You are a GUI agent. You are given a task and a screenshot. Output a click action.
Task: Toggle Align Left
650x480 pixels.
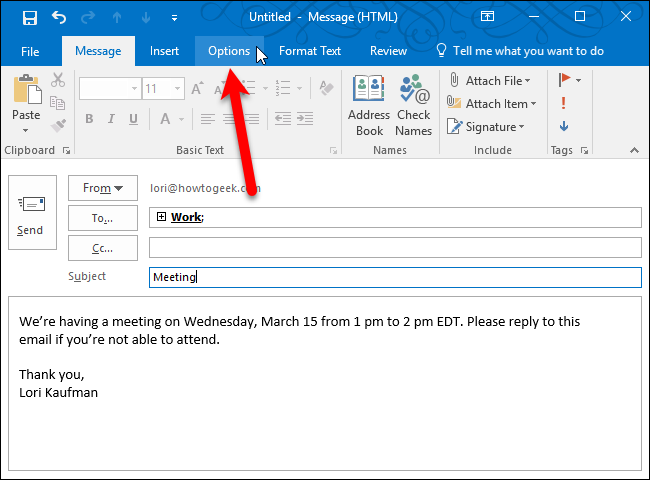click(208, 119)
